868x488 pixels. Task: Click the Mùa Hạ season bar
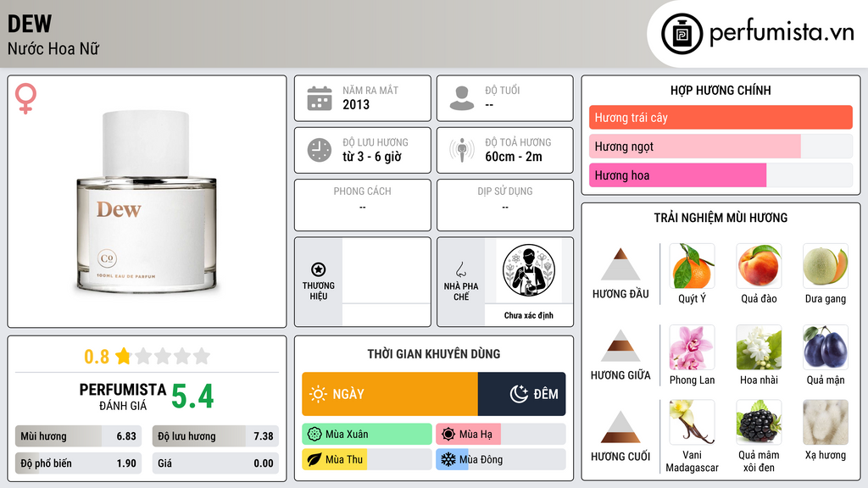pos(501,435)
